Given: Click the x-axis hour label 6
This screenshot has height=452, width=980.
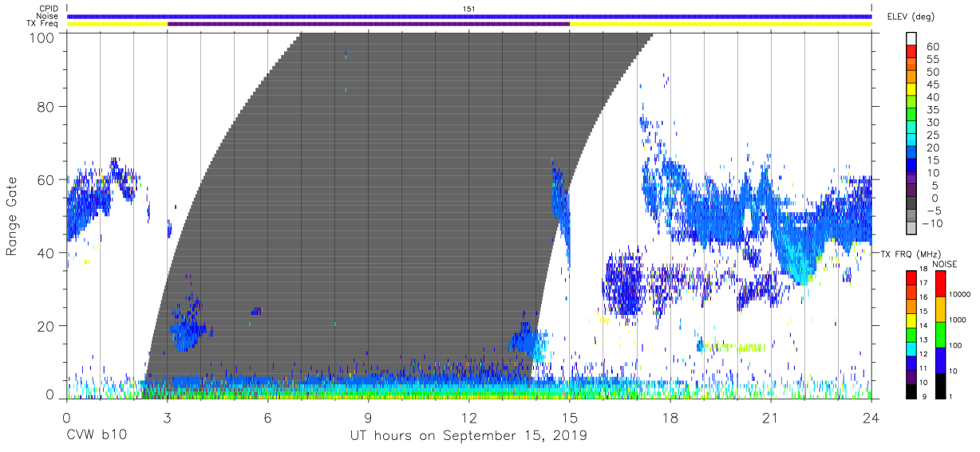Looking at the screenshot, I should [267, 419].
